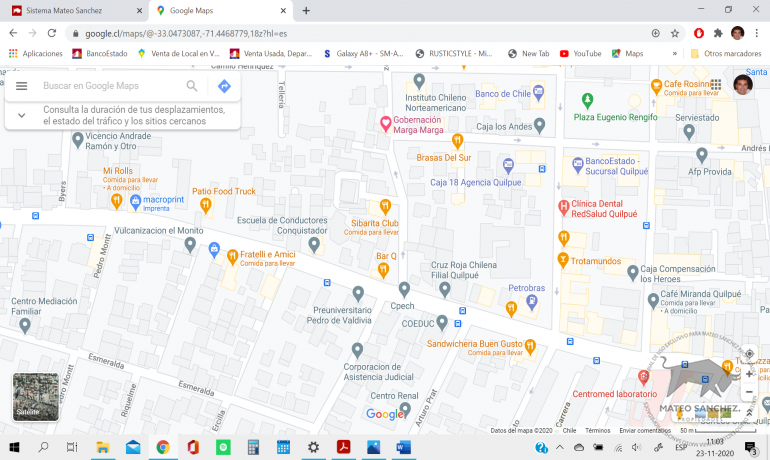Open the Brasas Del Sur restaurant pin

coord(457,141)
